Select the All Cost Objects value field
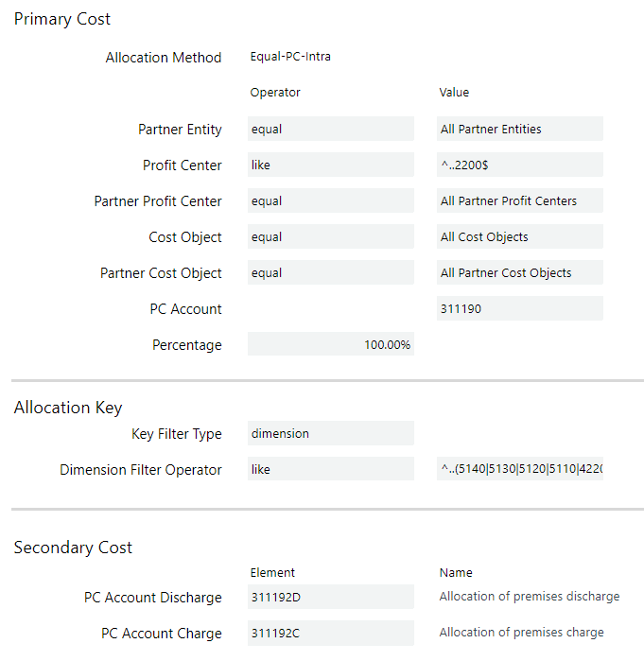Screen dimensions: 644x661 (519, 237)
